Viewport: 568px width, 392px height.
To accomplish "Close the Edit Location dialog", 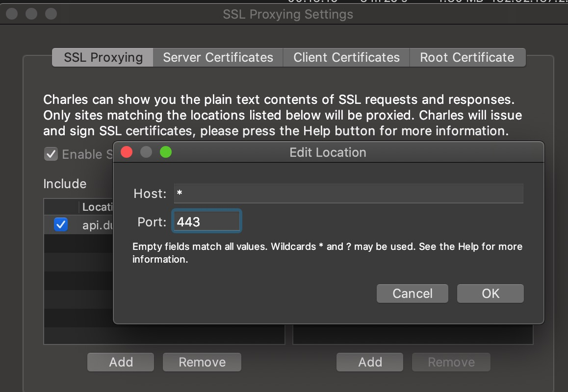I will tap(127, 152).
